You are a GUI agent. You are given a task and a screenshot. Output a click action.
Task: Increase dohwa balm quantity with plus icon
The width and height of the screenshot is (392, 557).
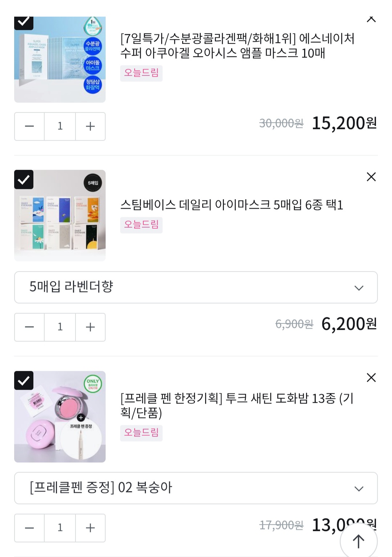click(90, 528)
